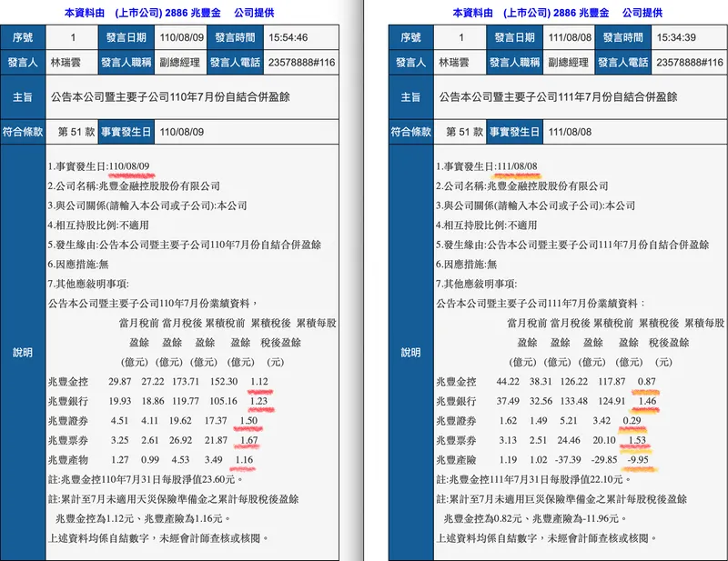Viewport: 728px width, 561px height.
Task: Select the 兆豐證券 EPS value 1.50
Action: pyautogui.click(x=248, y=420)
